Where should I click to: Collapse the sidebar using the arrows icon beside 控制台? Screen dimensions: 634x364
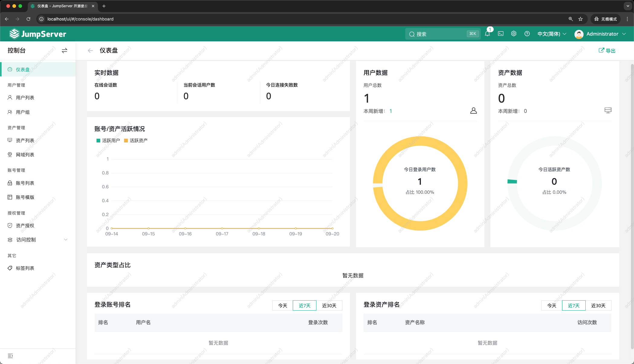point(64,51)
